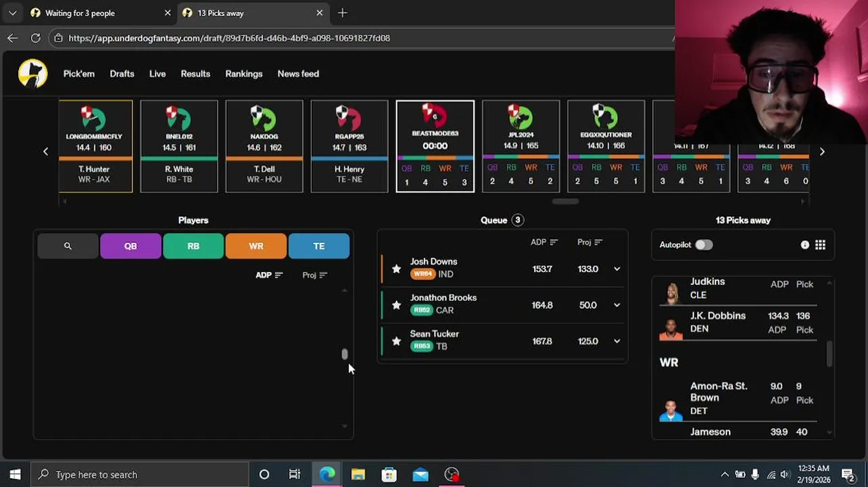
Task: Open the Drafts menu
Action: click(x=122, y=74)
